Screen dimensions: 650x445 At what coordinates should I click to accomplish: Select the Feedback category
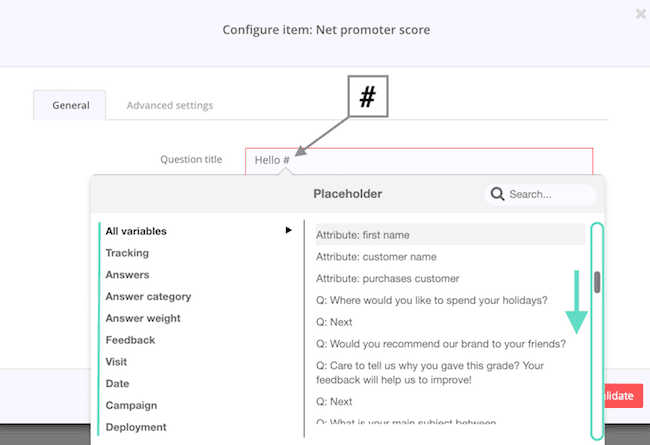130,340
